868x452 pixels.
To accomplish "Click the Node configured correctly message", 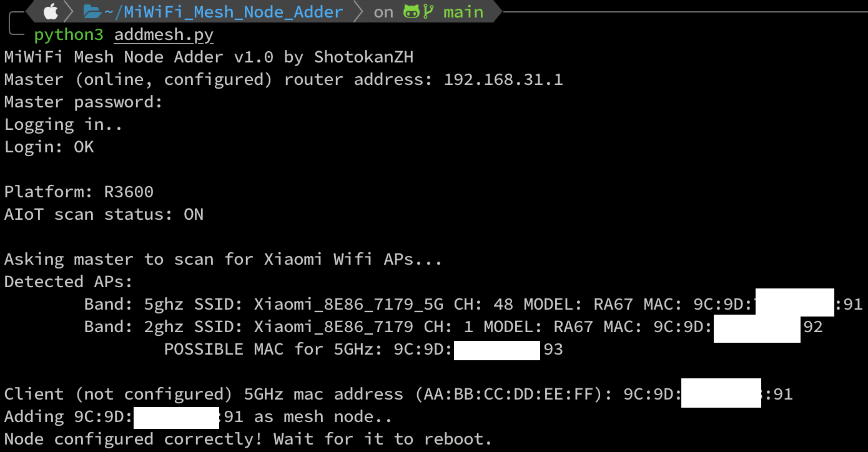I will [249, 439].
